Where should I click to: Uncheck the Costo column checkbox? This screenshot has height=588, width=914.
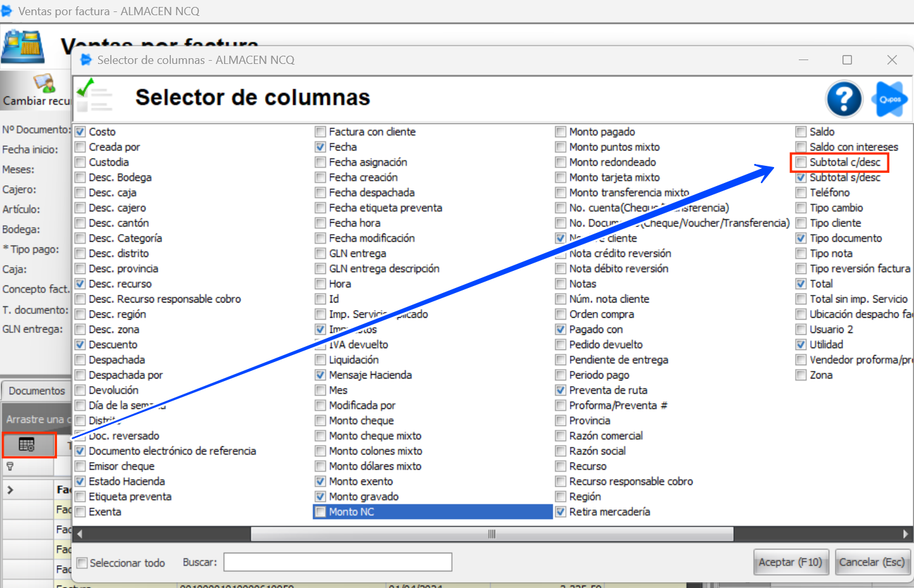[x=80, y=132]
